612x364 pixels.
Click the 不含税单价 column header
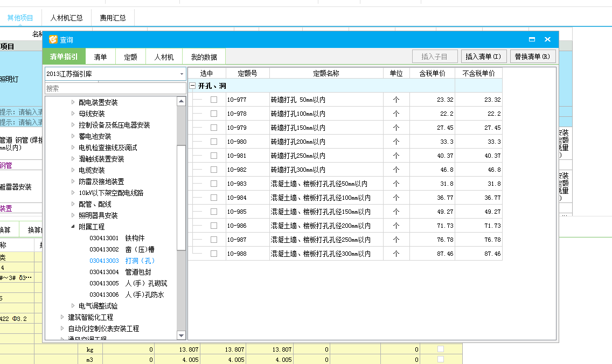pos(478,73)
